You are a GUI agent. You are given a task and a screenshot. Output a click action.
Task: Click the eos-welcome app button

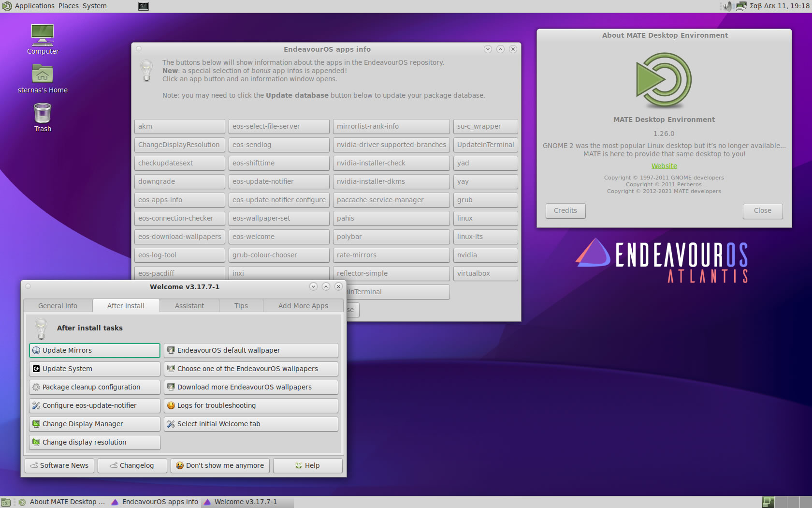point(279,237)
